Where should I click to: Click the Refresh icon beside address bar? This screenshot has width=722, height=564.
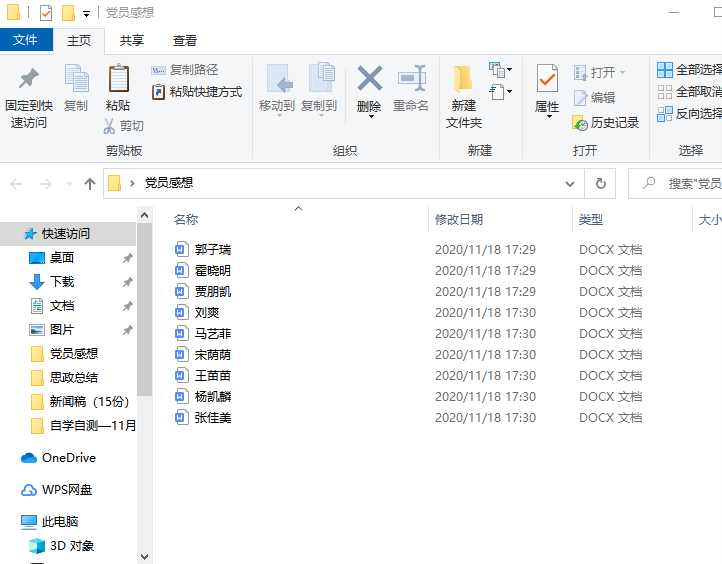point(600,184)
